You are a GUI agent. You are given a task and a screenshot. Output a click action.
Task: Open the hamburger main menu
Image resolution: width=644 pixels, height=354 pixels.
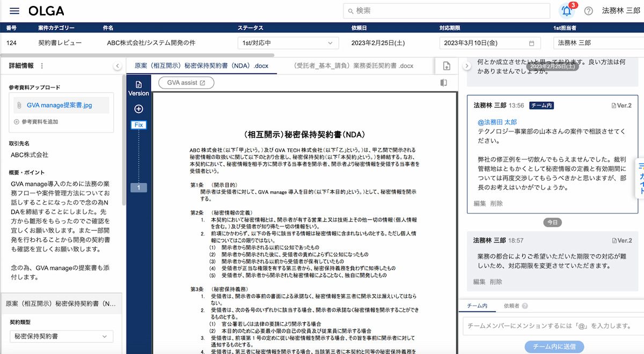point(14,11)
